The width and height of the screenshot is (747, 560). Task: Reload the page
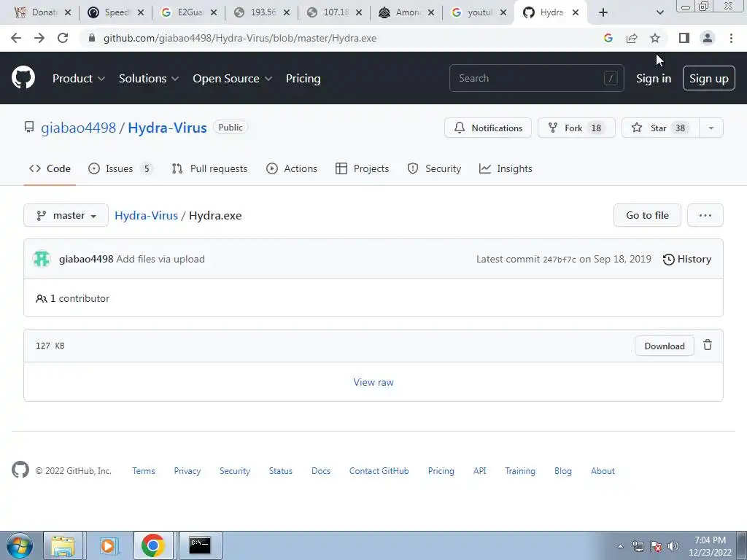click(63, 38)
